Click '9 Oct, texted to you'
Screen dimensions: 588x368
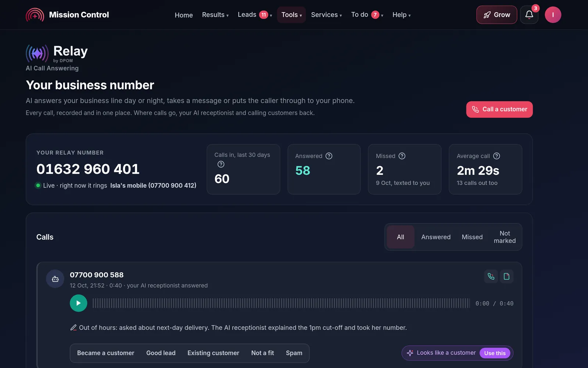click(403, 183)
